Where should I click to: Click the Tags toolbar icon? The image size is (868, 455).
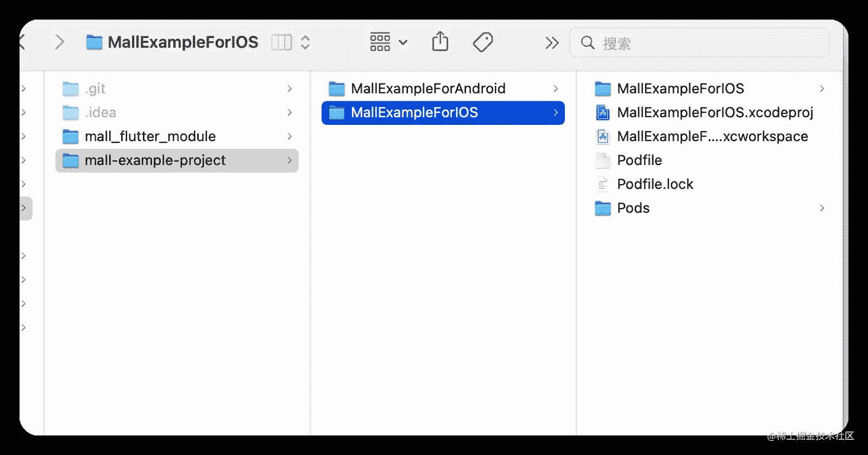483,42
